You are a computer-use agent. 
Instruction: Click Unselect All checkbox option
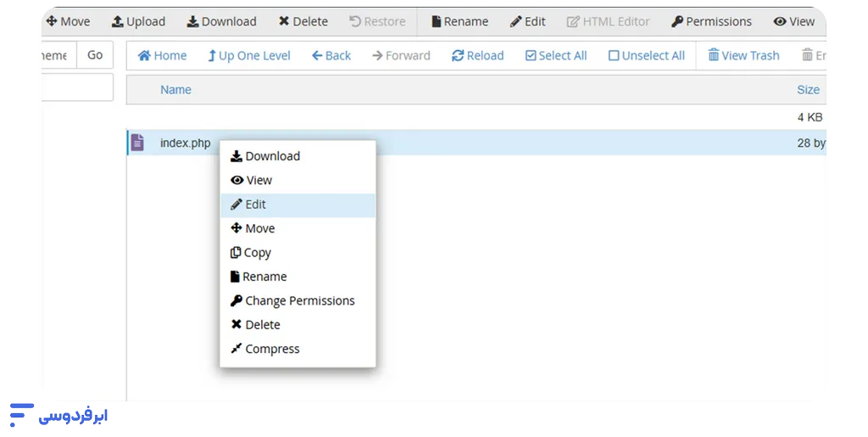(x=646, y=55)
